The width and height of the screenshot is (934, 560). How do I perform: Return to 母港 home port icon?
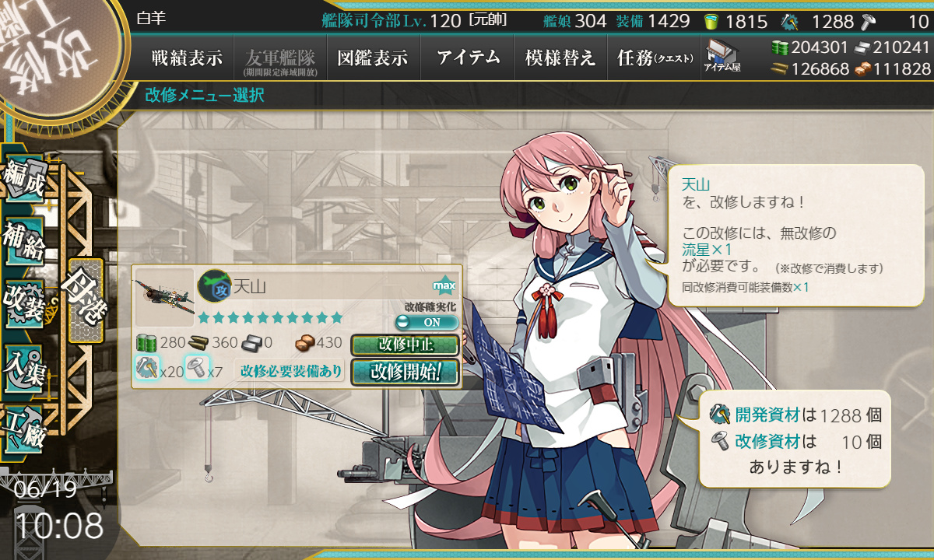pyautogui.click(x=86, y=301)
